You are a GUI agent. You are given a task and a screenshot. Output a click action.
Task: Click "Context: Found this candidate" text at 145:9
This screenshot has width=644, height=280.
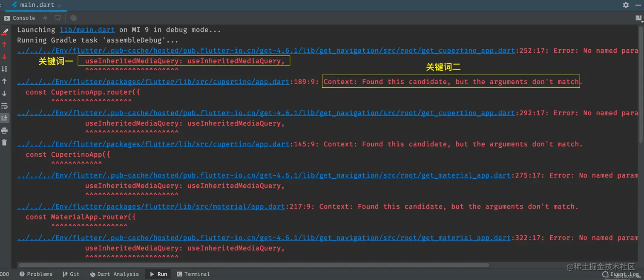(x=385, y=144)
